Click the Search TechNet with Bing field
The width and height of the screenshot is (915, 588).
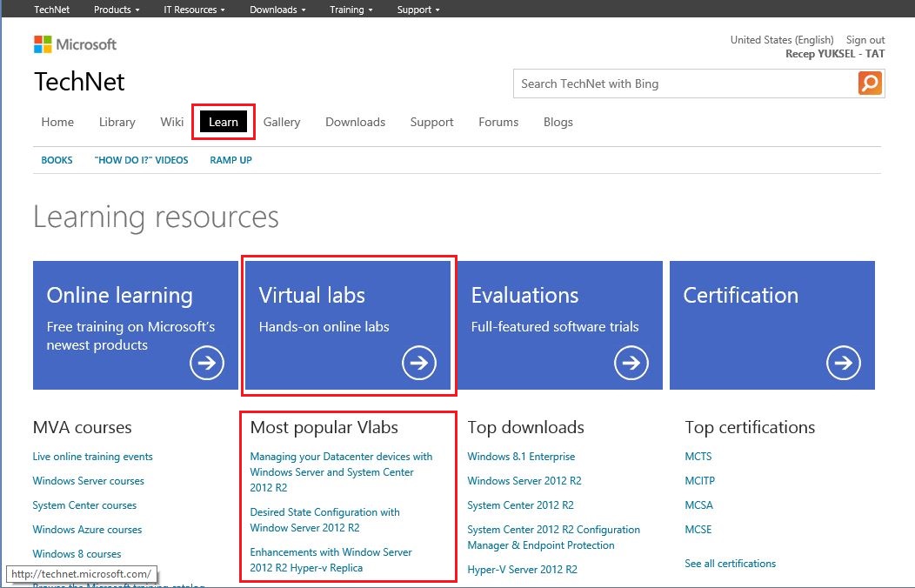[x=685, y=84]
